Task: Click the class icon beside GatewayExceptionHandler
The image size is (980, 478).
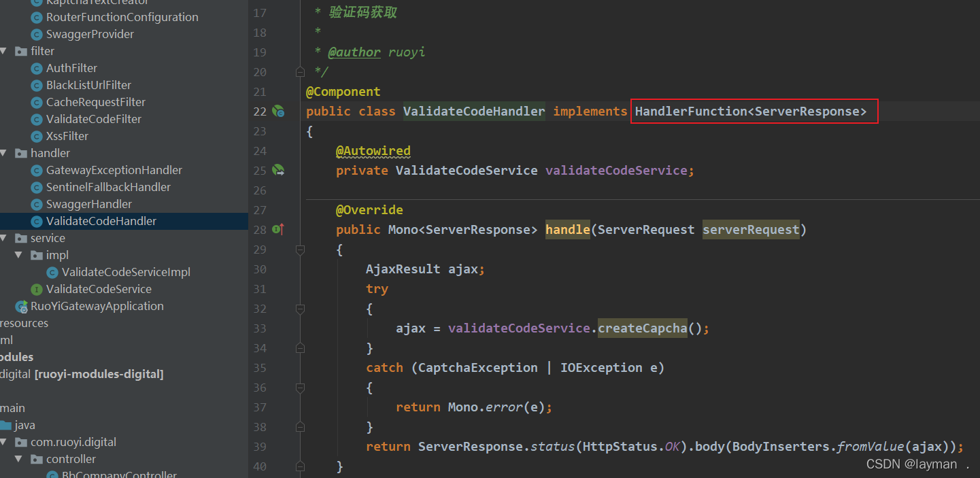Action: tap(37, 170)
